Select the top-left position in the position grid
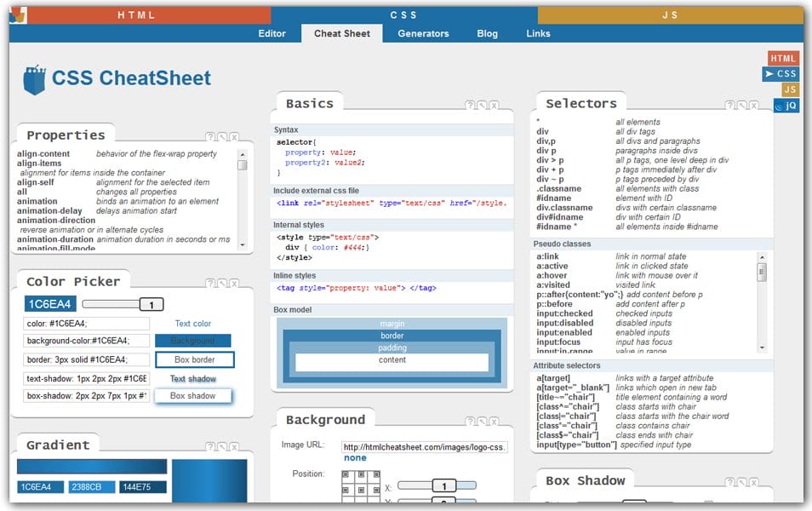The height and width of the screenshot is (511, 812). click(x=350, y=477)
